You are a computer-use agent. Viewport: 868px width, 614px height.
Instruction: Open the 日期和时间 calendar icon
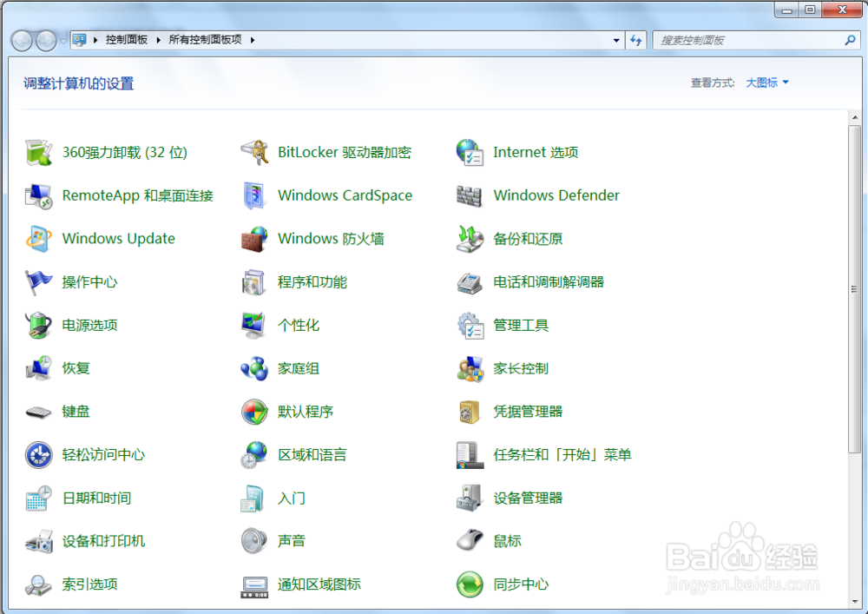tap(39, 498)
